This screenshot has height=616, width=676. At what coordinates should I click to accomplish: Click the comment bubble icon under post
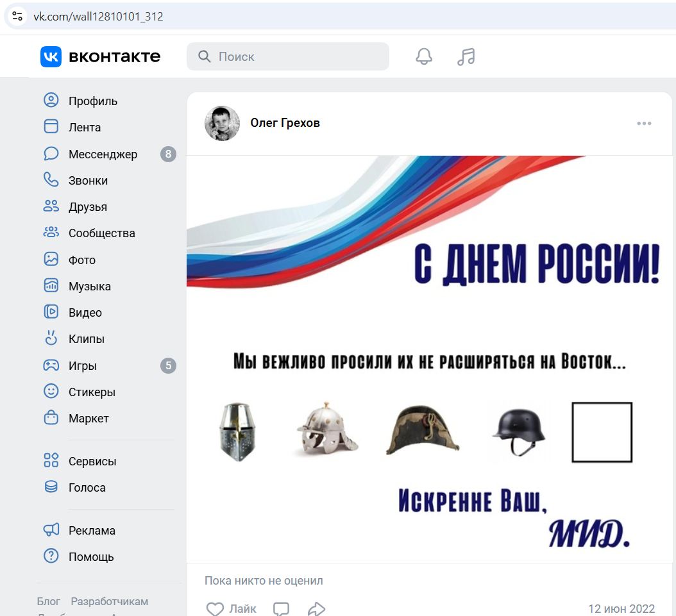point(281,609)
